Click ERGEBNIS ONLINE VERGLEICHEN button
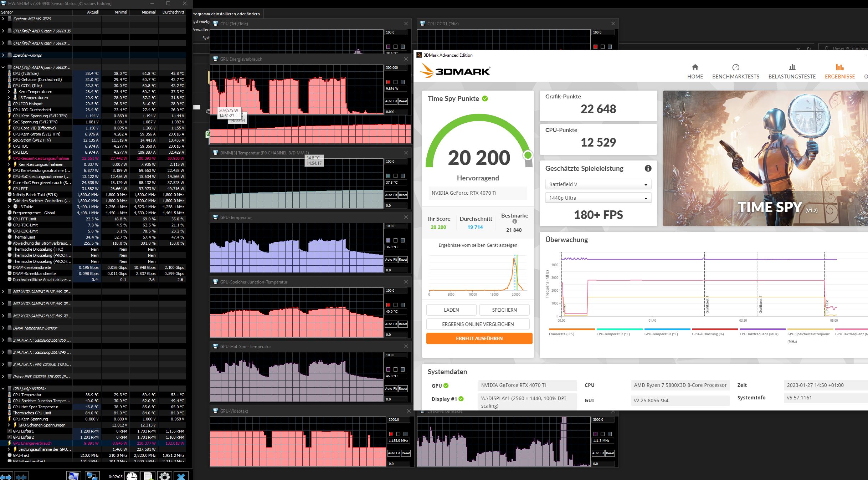 [x=478, y=324]
